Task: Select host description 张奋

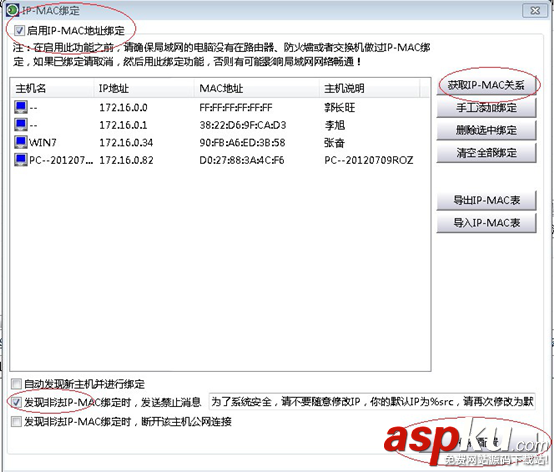Action: [335, 143]
